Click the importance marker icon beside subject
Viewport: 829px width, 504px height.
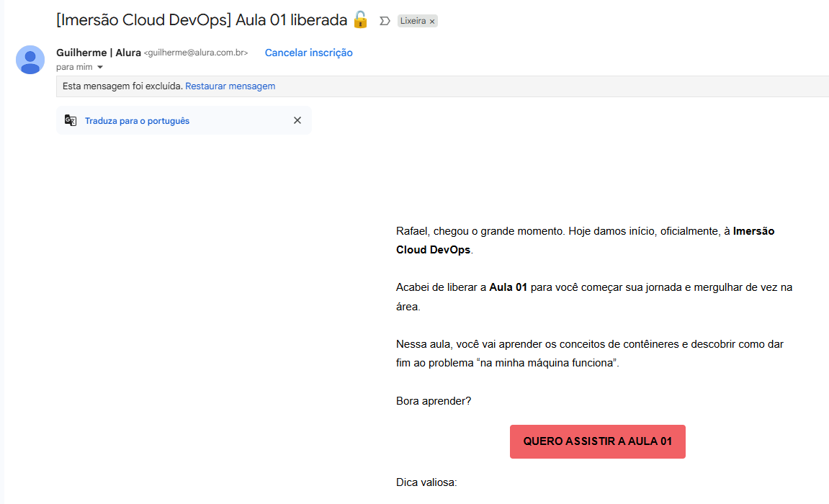pos(385,21)
